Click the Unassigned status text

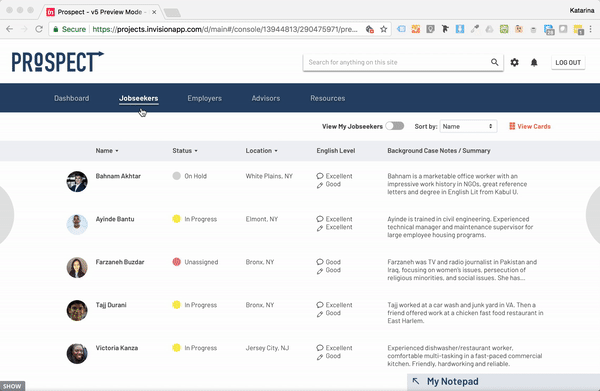click(x=201, y=262)
